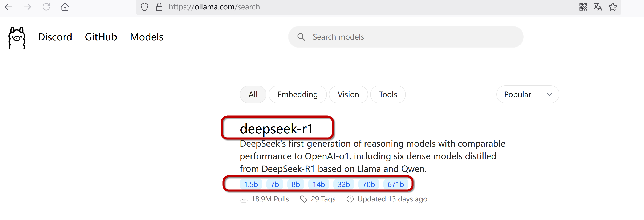The height and width of the screenshot is (220, 644).
Task: Open the Discord link
Action: pyautogui.click(x=55, y=37)
